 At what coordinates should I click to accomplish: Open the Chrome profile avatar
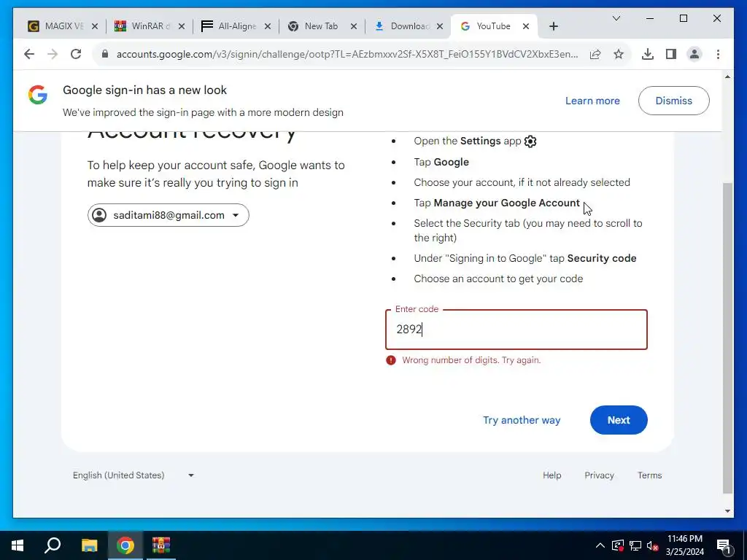694,54
